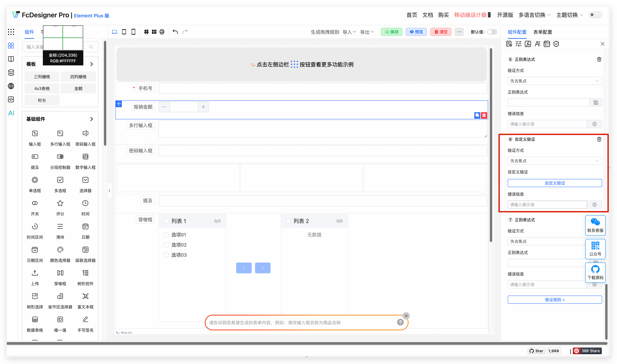Delete rule 6 自定义验证 trash icon
The image size is (617, 364).
point(599,139)
